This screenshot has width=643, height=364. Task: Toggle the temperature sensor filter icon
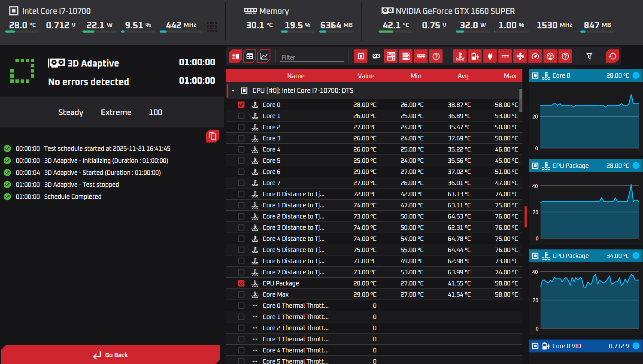point(460,56)
